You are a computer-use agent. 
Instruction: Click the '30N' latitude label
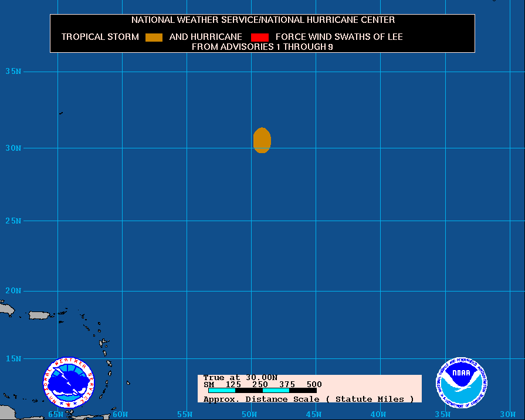click(13, 148)
